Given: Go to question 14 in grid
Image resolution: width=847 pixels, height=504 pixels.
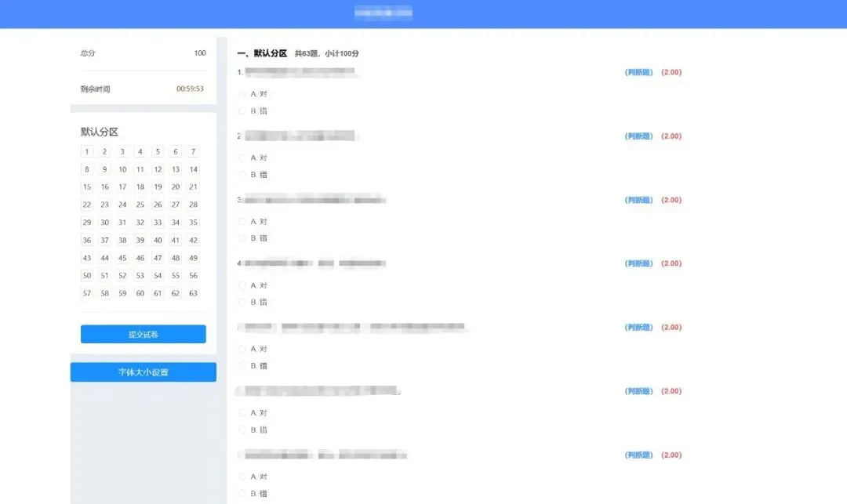Looking at the screenshot, I should (x=194, y=169).
